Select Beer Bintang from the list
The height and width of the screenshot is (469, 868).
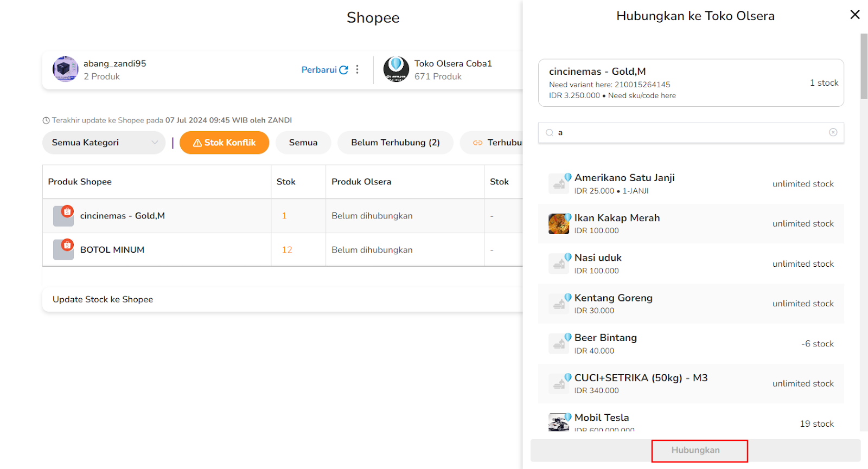tap(691, 344)
